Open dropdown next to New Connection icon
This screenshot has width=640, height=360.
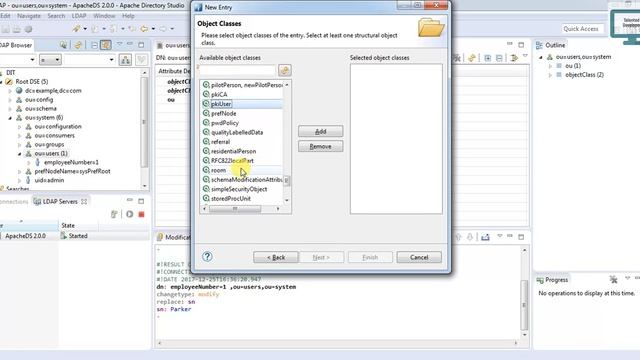(x=85, y=29)
